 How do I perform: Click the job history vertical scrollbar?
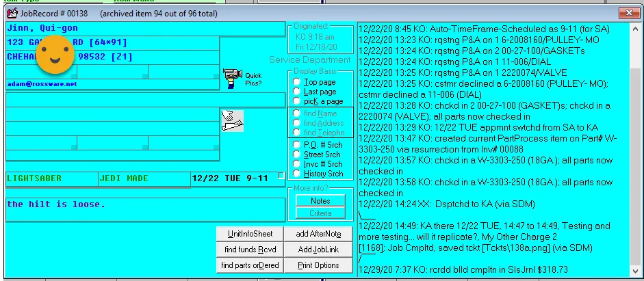point(634,149)
